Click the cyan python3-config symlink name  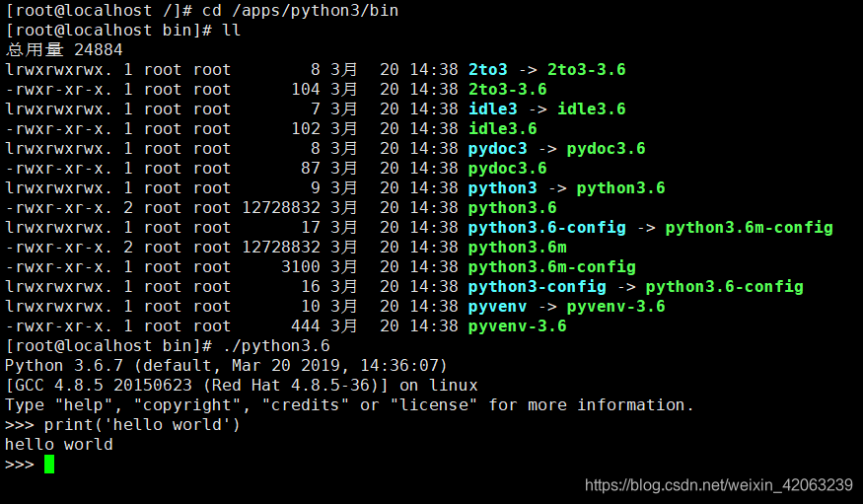(538, 287)
